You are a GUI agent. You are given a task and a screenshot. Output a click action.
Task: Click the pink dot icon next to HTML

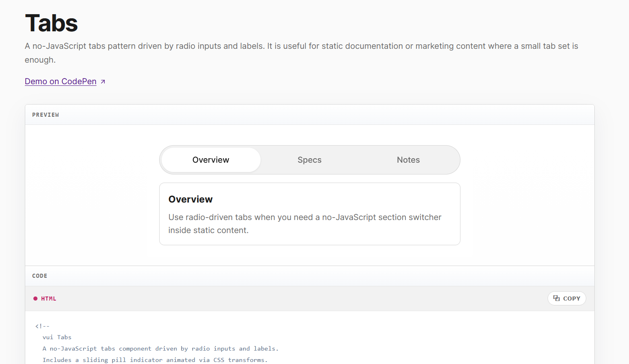click(35, 298)
